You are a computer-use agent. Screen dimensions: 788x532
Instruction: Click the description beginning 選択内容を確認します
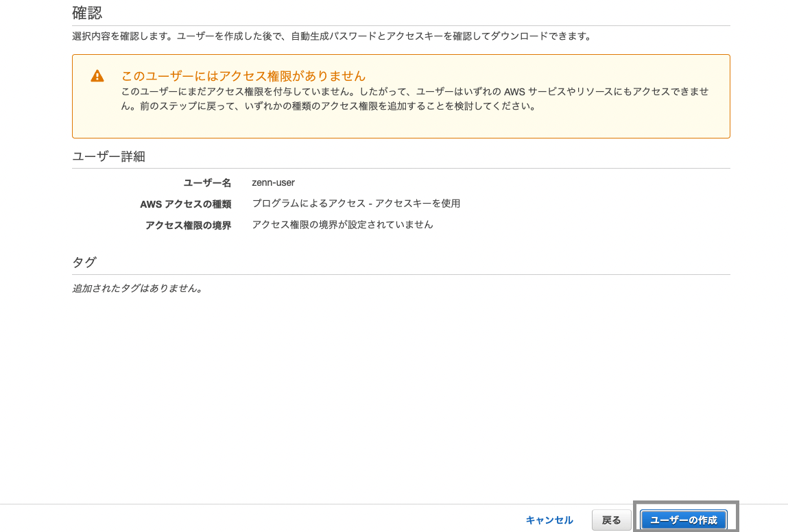click(333, 36)
